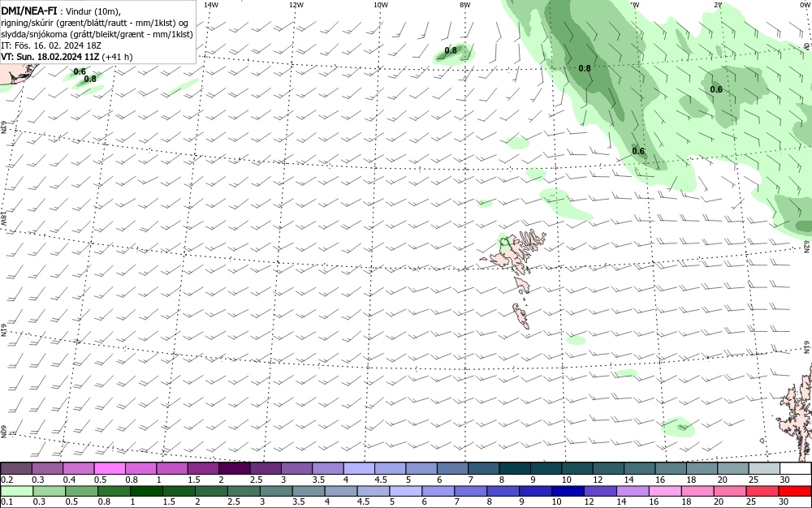
Task: Pick the light grey 25 snow swatch
Action: pyautogui.click(x=764, y=469)
